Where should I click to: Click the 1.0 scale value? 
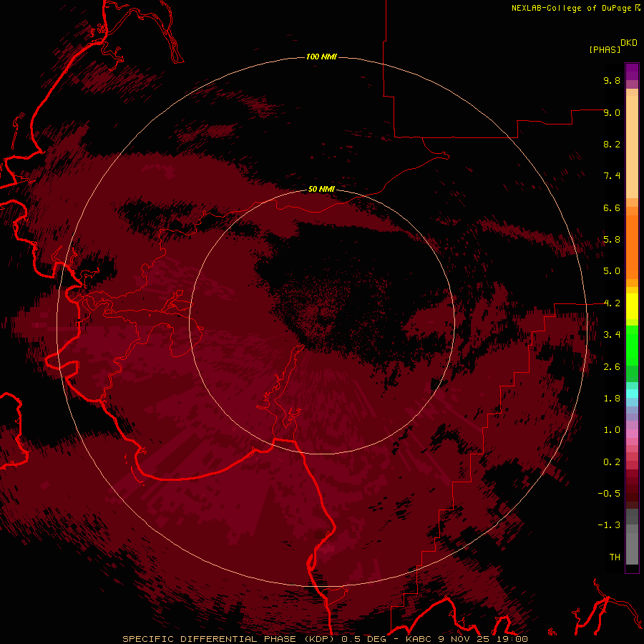pos(612,430)
